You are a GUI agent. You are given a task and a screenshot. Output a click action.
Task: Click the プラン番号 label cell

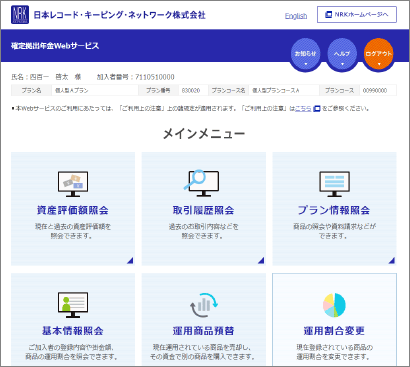coord(158,90)
